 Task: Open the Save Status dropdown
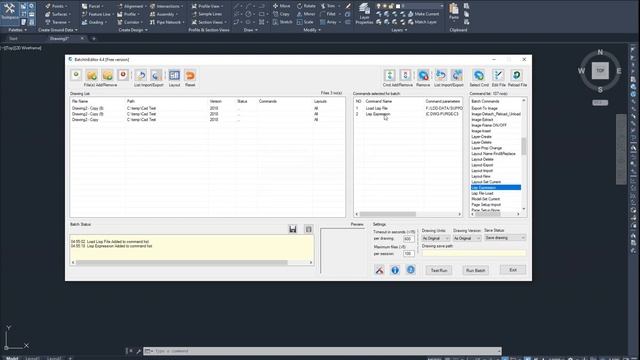tap(505, 238)
